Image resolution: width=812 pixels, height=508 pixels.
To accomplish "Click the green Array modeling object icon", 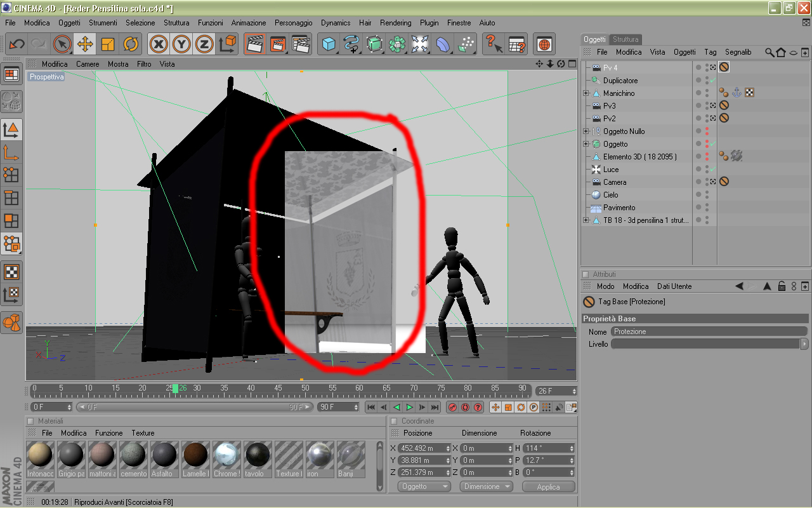I will tap(397, 44).
